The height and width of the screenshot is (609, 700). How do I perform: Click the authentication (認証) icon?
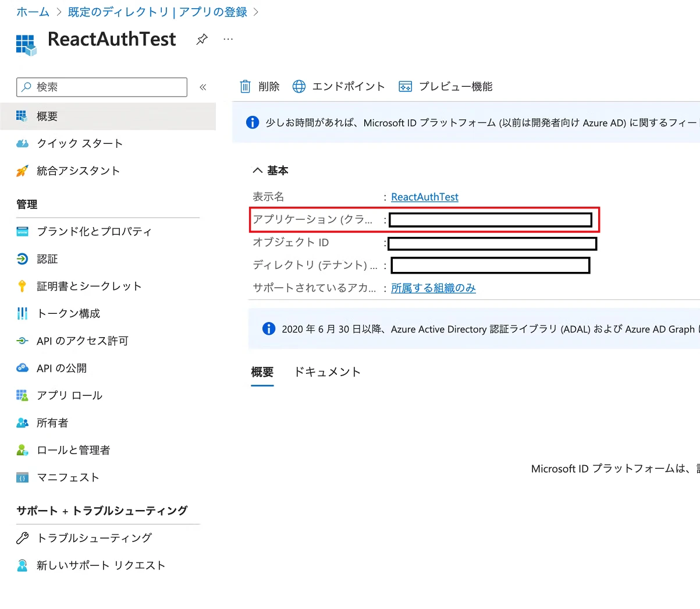(22, 259)
